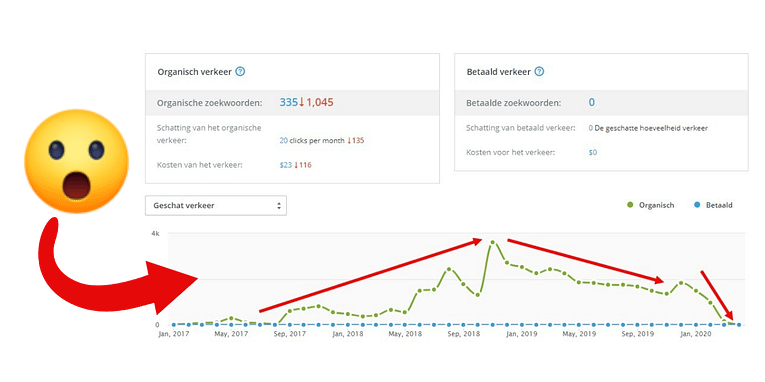
Task: Click the Schatting van betaald verkeer label
Action: point(521,128)
